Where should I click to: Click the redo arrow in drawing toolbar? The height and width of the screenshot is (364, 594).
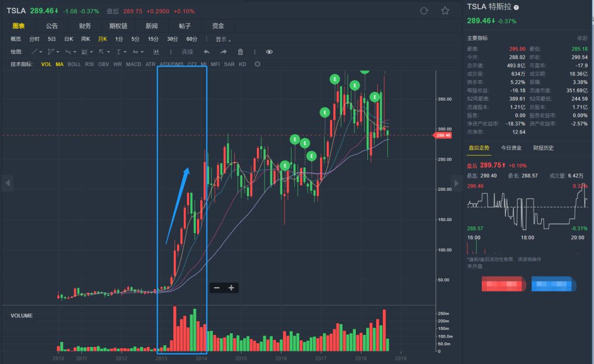pyautogui.click(x=223, y=52)
